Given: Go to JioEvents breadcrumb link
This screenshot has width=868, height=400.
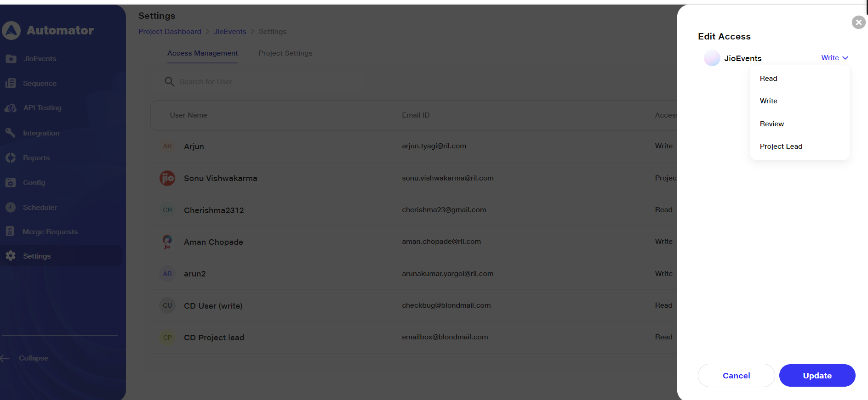Looking at the screenshot, I should click(230, 32).
